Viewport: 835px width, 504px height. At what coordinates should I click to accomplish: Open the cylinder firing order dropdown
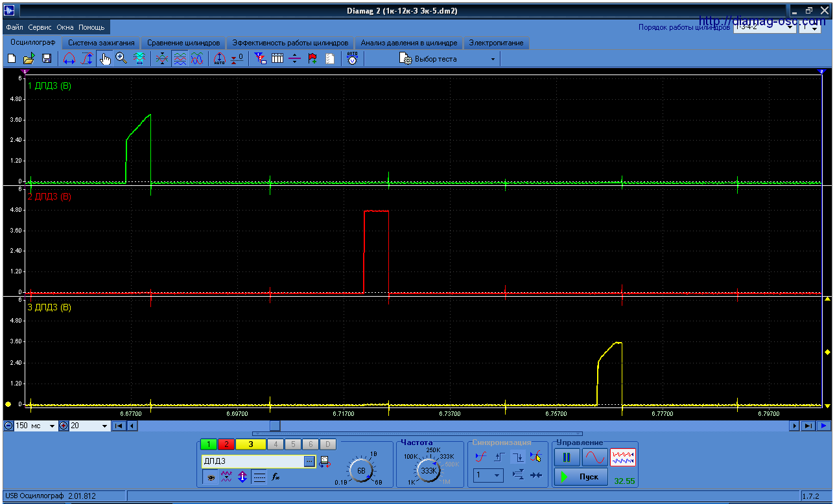click(764, 28)
